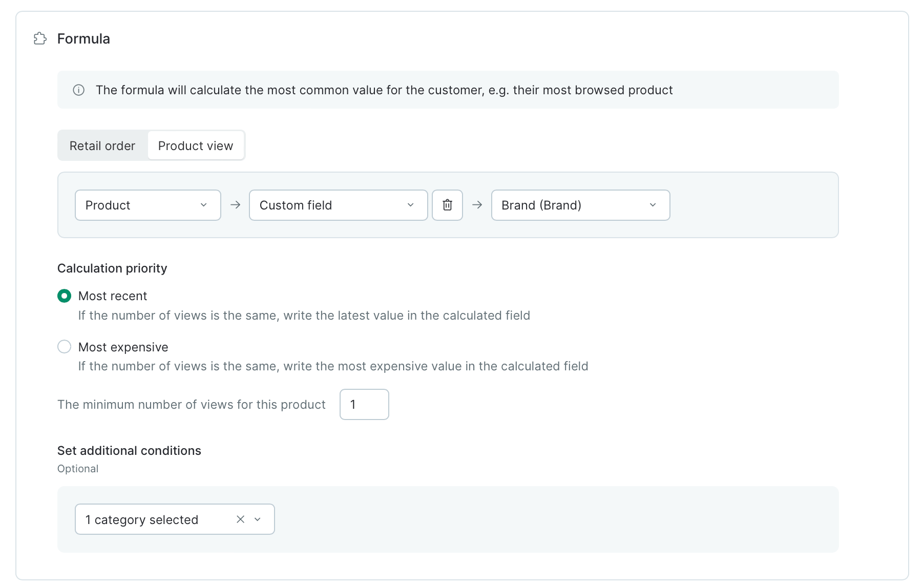
Task: Click the Calculation priority heading
Action: pos(112,268)
